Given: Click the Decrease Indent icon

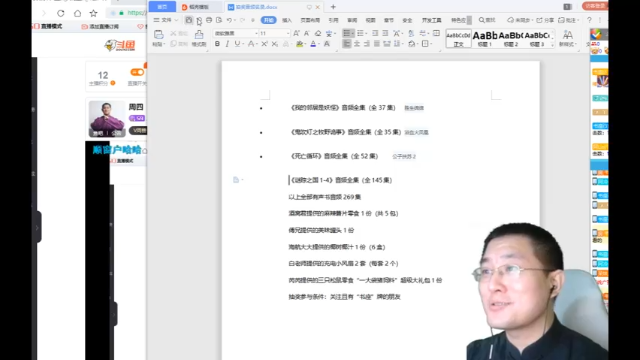Looking at the screenshot, I should [375, 33].
